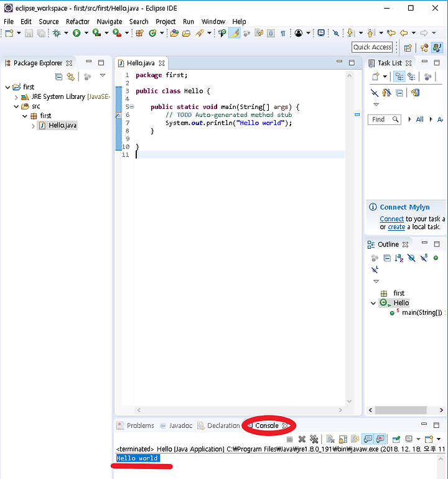This screenshot has height=479, width=448.
Task: Toggle Hide Fields icon in Outline
Action: tap(411, 258)
